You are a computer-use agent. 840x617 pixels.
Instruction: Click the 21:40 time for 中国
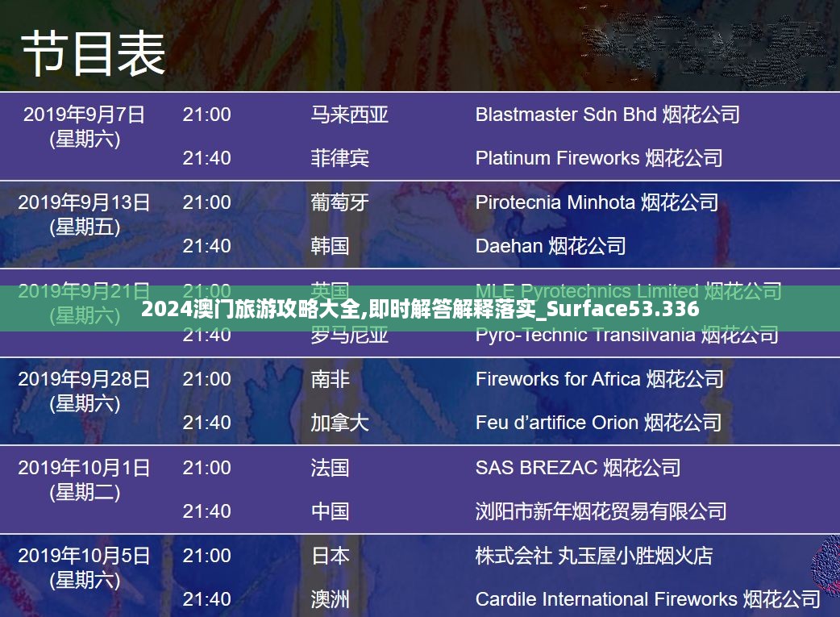[207, 511]
